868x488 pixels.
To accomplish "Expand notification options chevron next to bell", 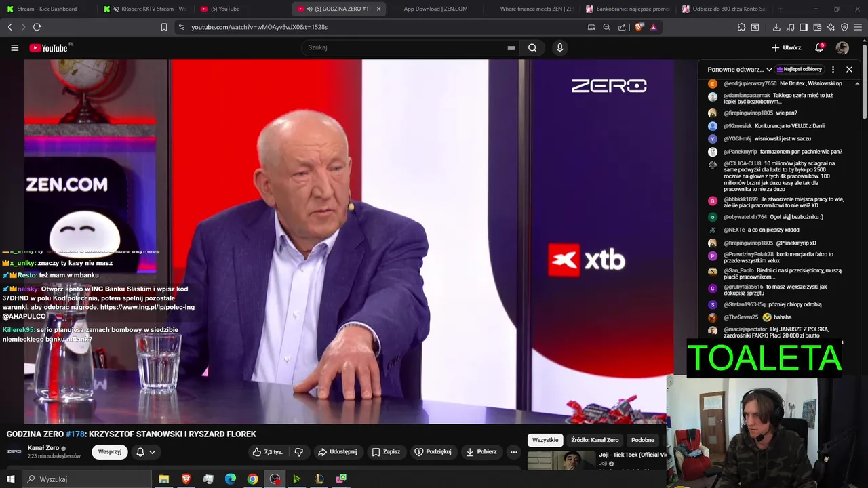I will [153, 452].
